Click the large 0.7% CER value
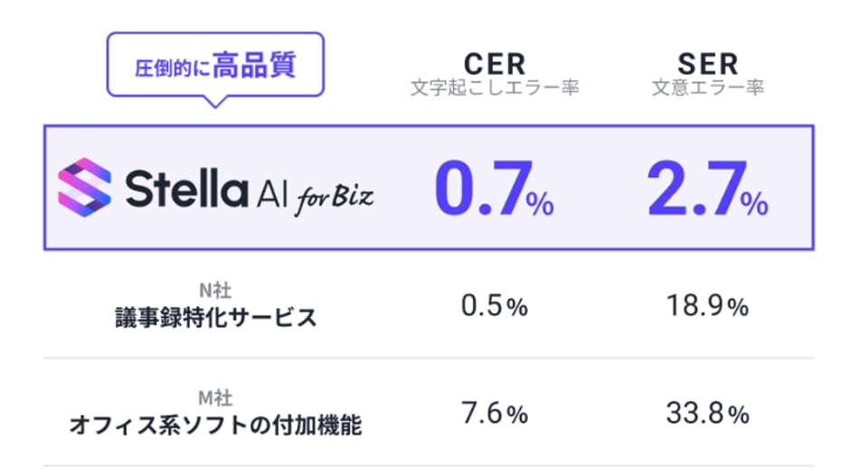Viewport: 868px width, 476px height. 494,190
